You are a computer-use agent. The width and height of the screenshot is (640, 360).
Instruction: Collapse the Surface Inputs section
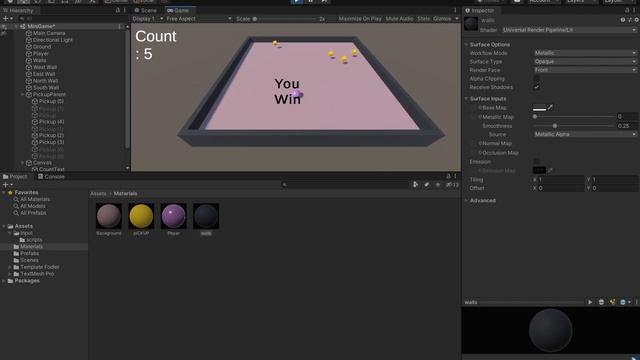(467, 98)
